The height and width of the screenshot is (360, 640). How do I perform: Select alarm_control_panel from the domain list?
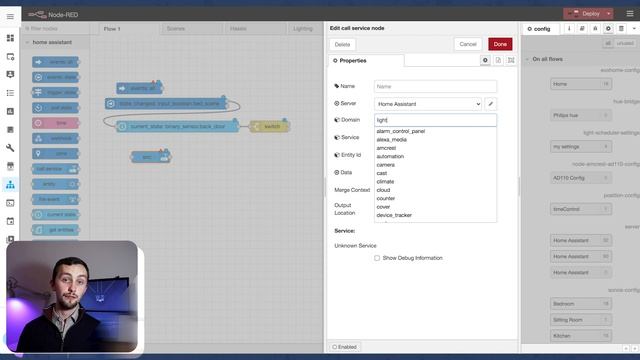tap(400, 131)
